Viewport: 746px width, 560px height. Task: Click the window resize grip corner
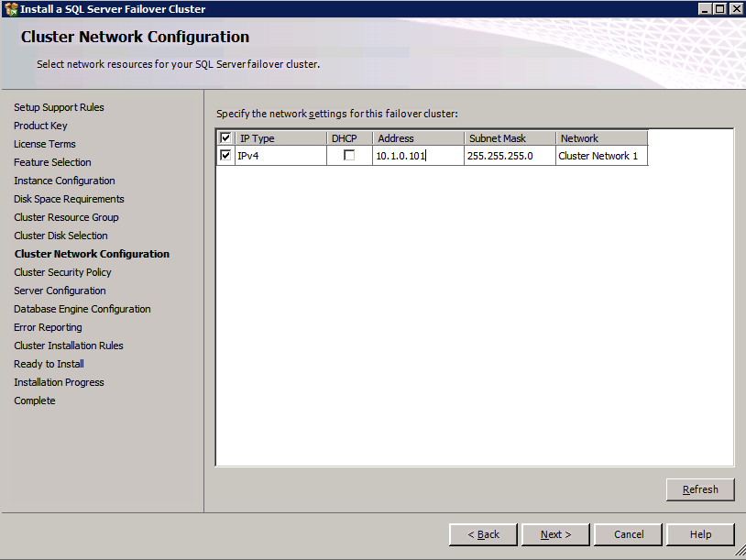(741, 552)
